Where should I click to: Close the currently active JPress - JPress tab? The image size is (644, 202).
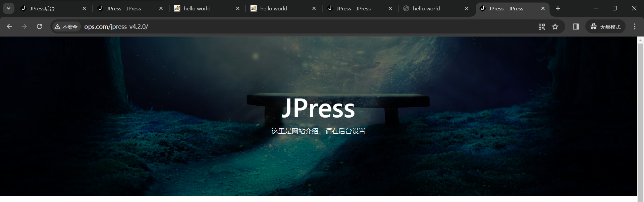(543, 8)
